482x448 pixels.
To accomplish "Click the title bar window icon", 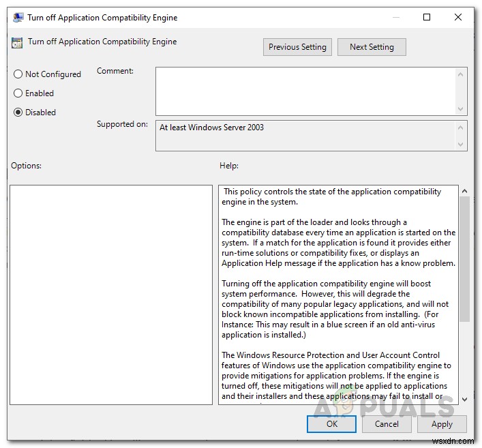I will [x=18, y=18].
